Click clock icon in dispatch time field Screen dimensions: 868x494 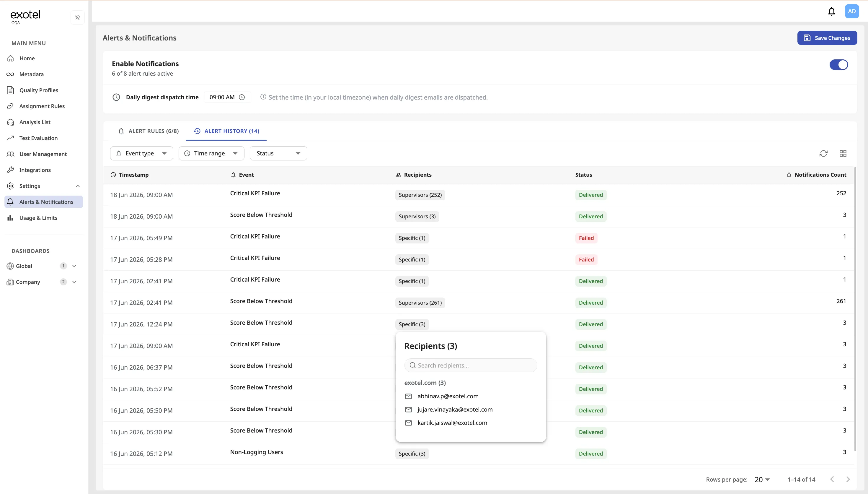tap(242, 97)
